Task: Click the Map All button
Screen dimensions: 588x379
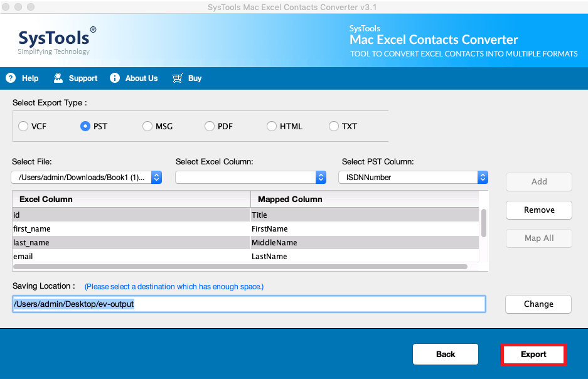Action: 539,238
